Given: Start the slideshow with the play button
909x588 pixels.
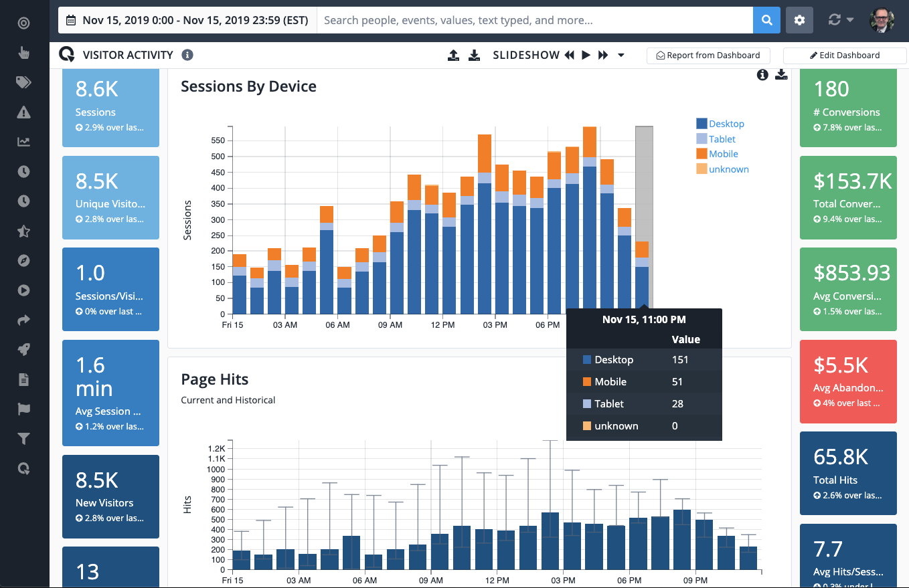Looking at the screenshot, I should coord(586,56).
